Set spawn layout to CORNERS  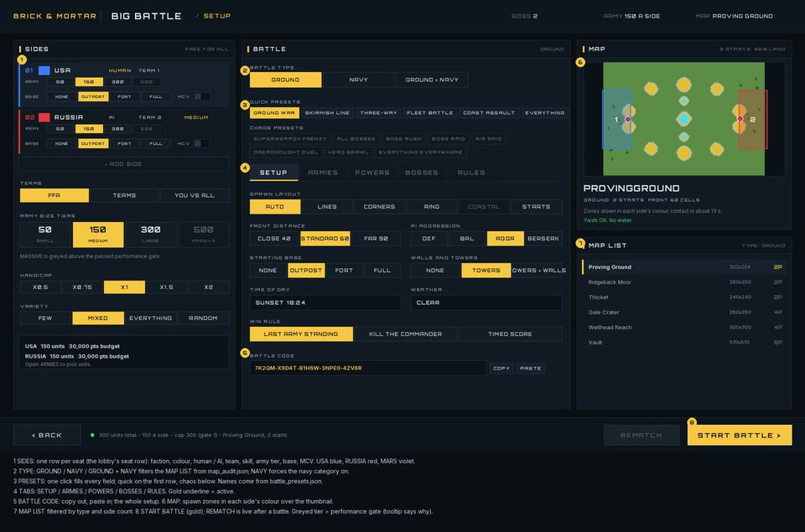coord(379,207)
